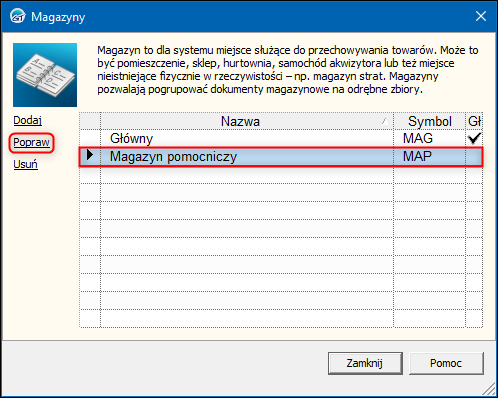Click the Gł column header
This screenshot has width=498, height=398.
(x=474, y=121)
